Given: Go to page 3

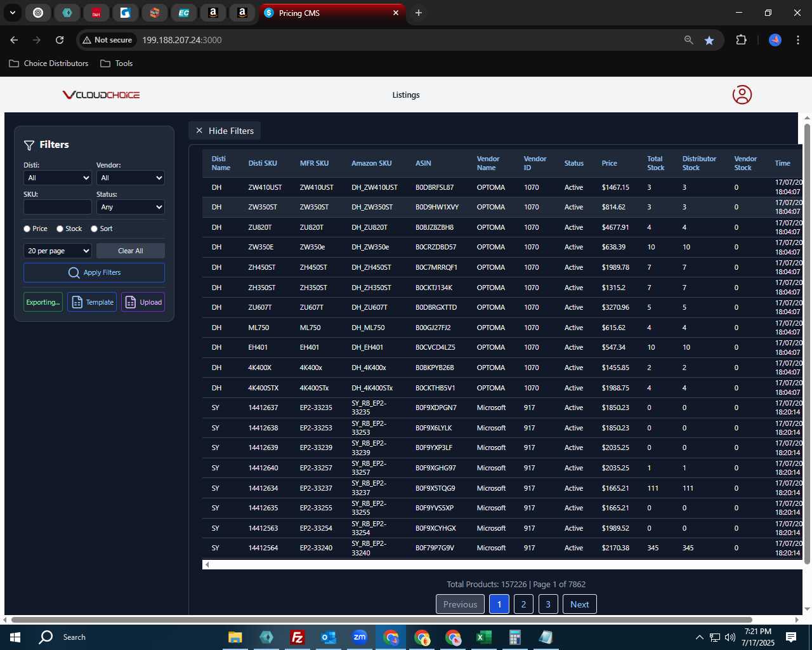Looking at the screenshot, I should (548, 604).
